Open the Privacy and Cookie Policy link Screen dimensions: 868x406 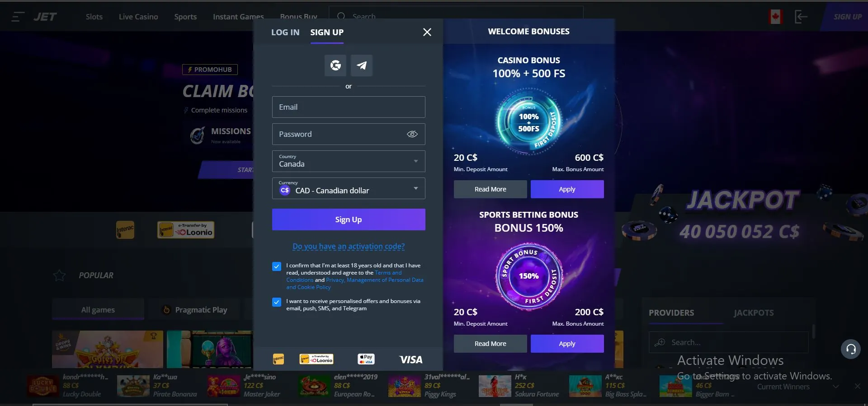(x=355, y=284)
